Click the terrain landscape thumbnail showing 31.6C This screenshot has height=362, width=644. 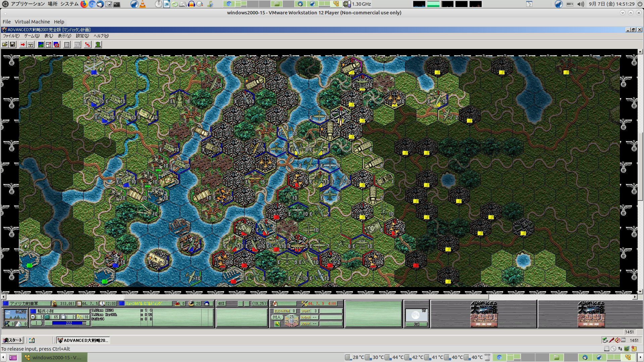[15, 315]
